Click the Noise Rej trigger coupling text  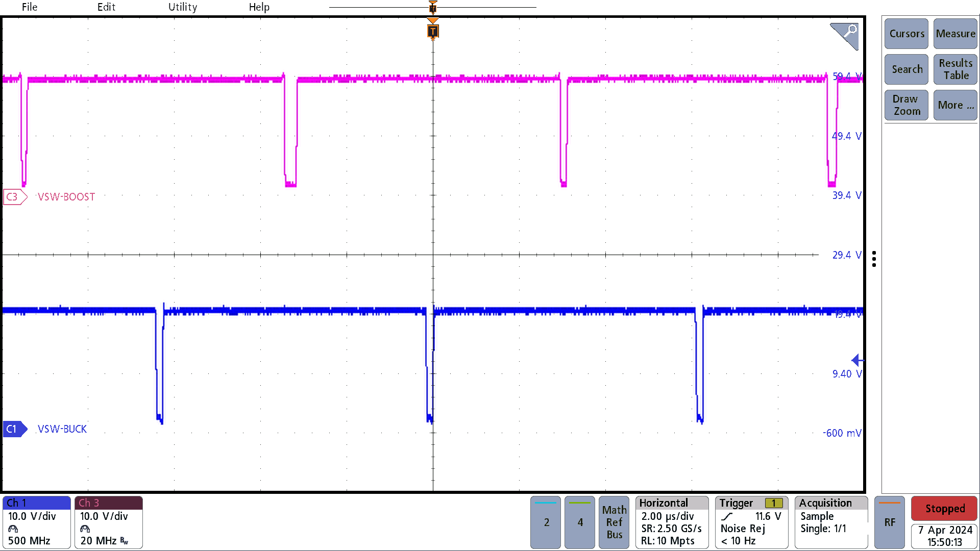tap(743, 529)
